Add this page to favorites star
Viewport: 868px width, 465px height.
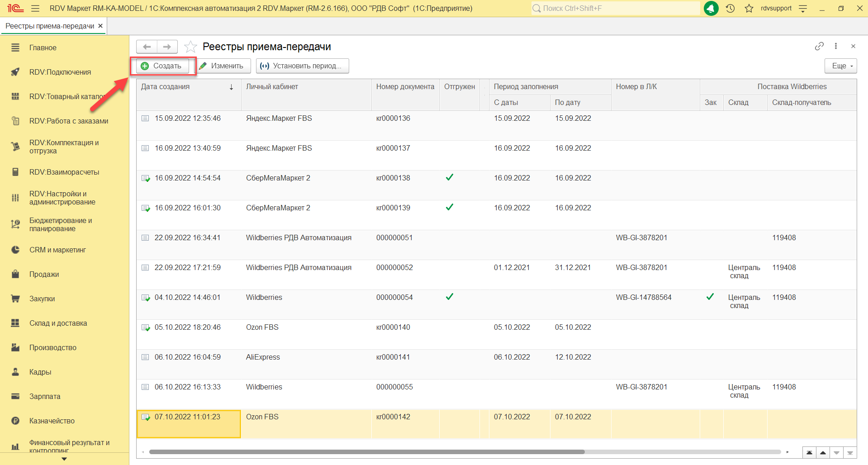point(191,47)
